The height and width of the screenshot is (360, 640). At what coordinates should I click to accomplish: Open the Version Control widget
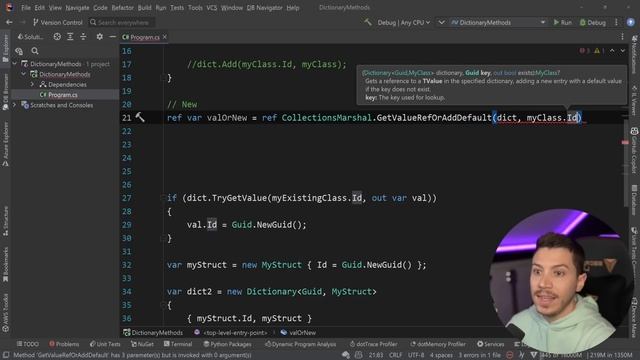pos(58,22)
